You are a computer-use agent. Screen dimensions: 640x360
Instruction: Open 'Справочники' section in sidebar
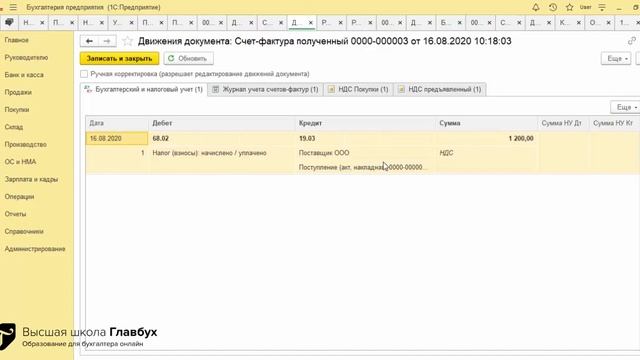[x=24, y=231]
